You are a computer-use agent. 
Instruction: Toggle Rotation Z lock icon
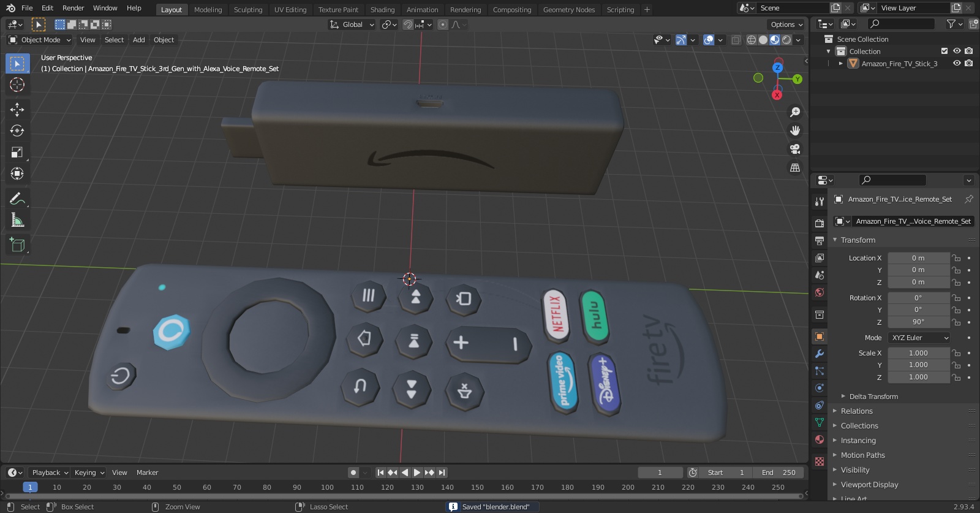[x=956, y=322]
